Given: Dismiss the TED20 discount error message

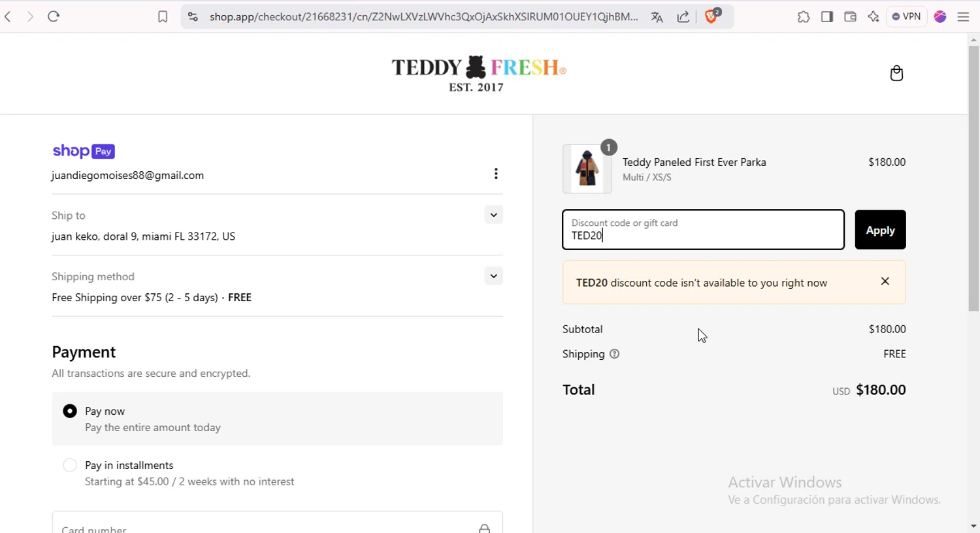Looking at the screenshot, I should 885,282.
